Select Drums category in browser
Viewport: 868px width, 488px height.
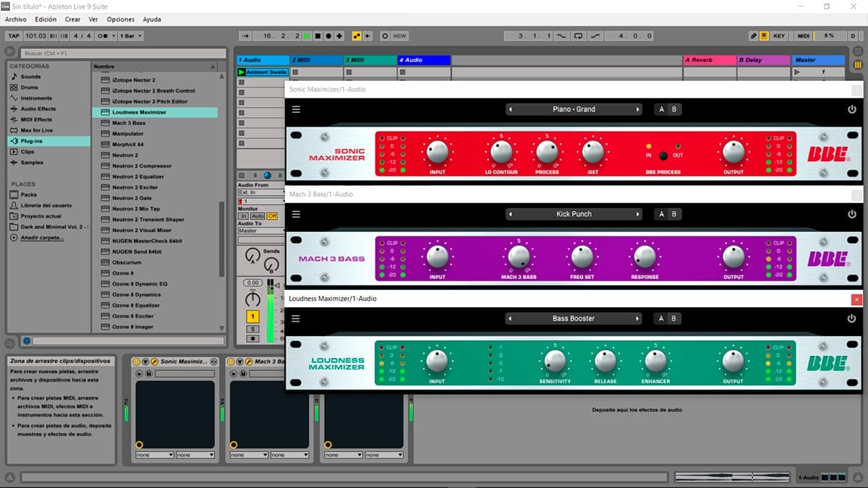coord(30,87)
